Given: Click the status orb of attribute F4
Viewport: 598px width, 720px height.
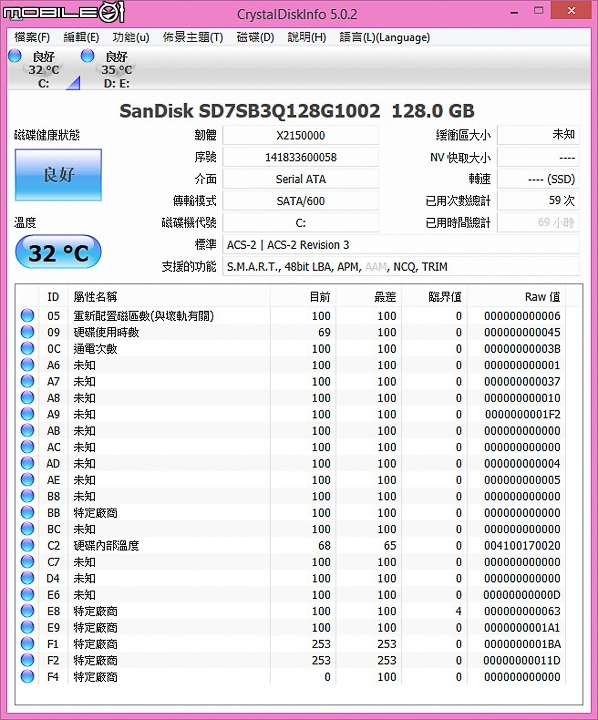Looking at the screenshot, I should 28,677.
